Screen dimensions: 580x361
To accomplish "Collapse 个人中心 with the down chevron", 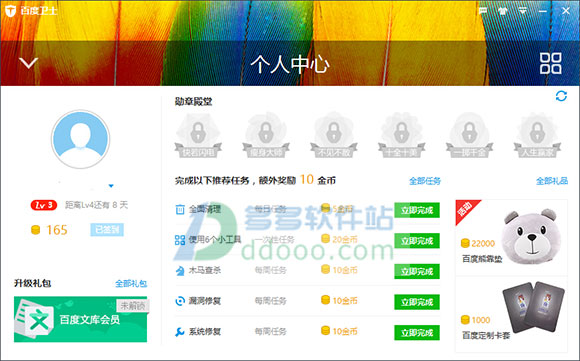I will tap(28, 63).
